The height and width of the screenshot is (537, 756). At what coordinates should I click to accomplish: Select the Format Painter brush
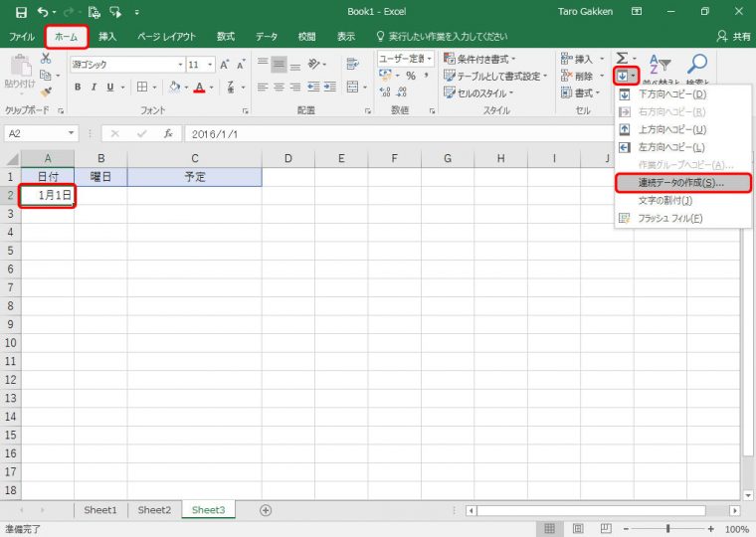(47, 91)
